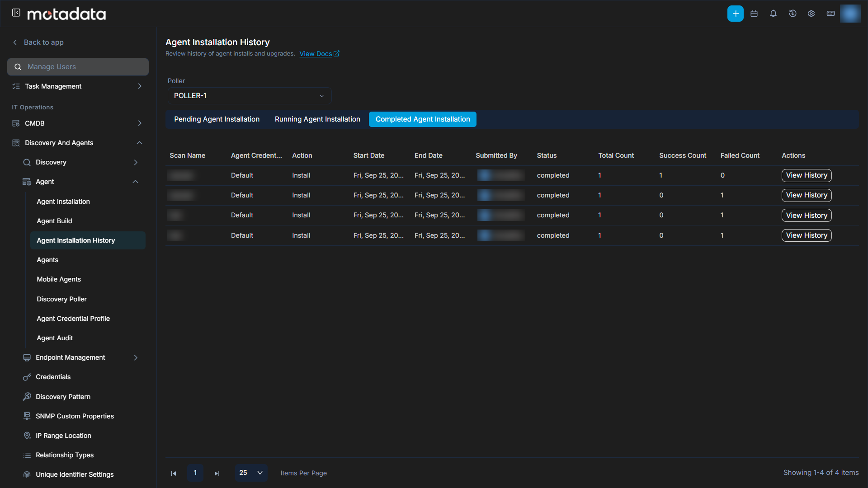This screenshot has height=488, width=868.
Task: View History for row with success count 1
Action: coord(807,175)
